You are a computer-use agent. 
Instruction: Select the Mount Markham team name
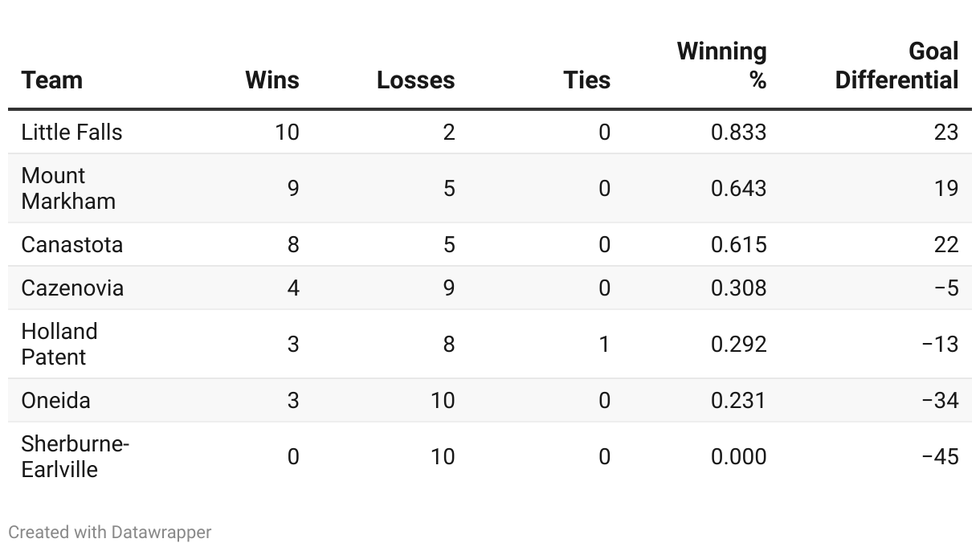click(68, 188)
